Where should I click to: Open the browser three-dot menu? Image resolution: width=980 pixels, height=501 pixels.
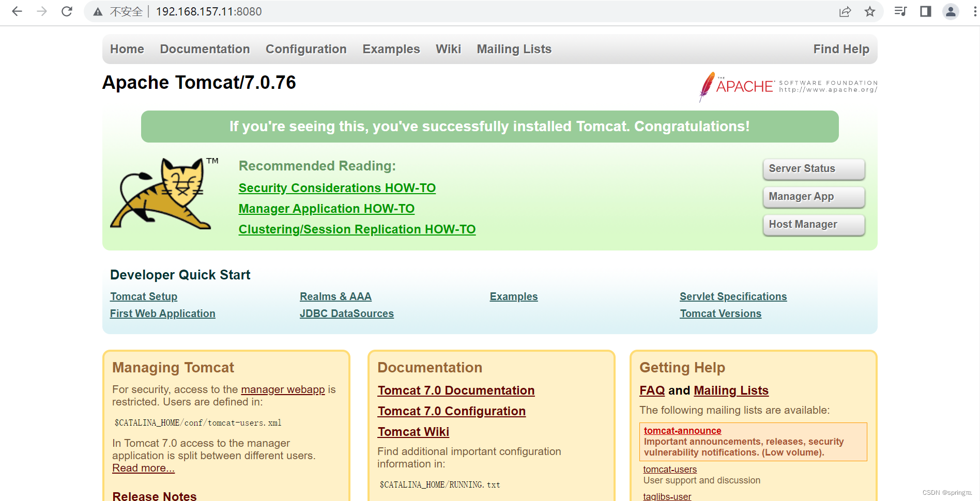coord(975,11)
